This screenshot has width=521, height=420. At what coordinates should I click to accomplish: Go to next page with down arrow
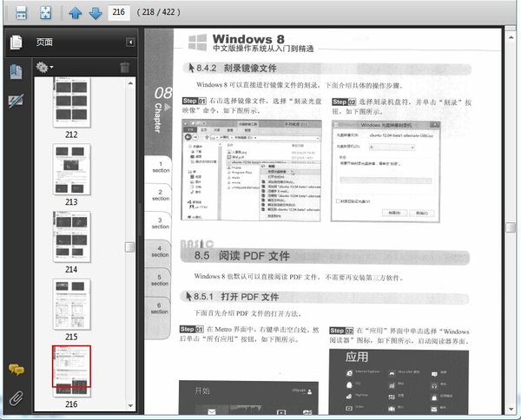(x=96, y=13)
